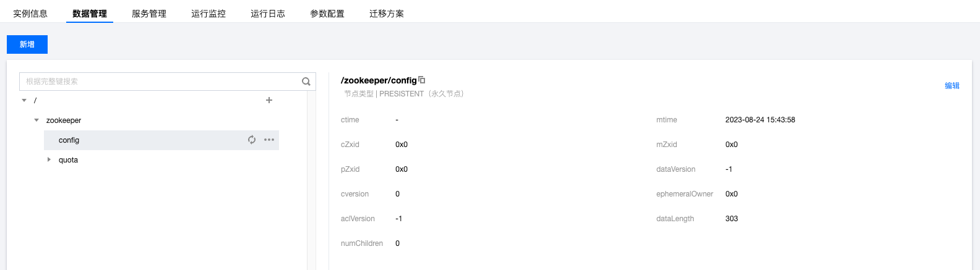Click the 编辑 link
Screen dimensions: 980x270
tap(952, 86)
